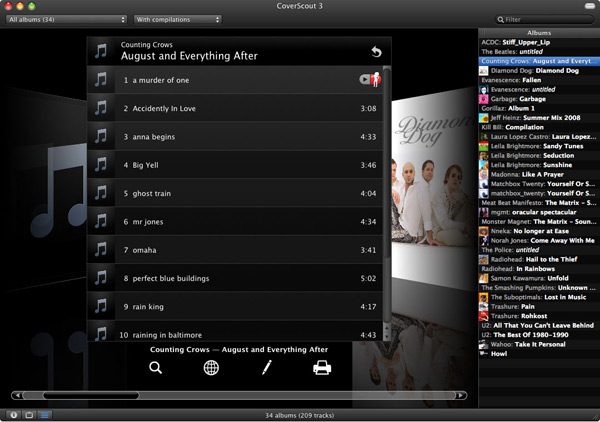Click music note icon of 'ghost train'
The image size is (600, 422).
pos(101,193)
